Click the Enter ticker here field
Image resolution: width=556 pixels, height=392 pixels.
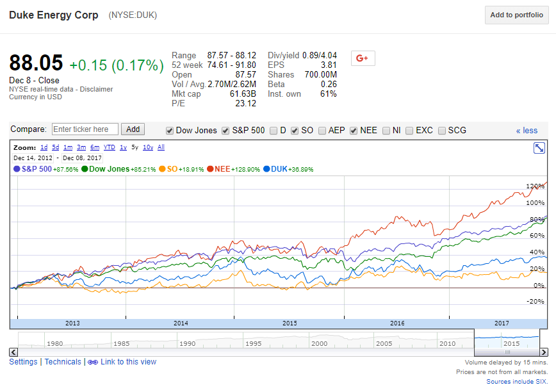(x=85, y=129)
